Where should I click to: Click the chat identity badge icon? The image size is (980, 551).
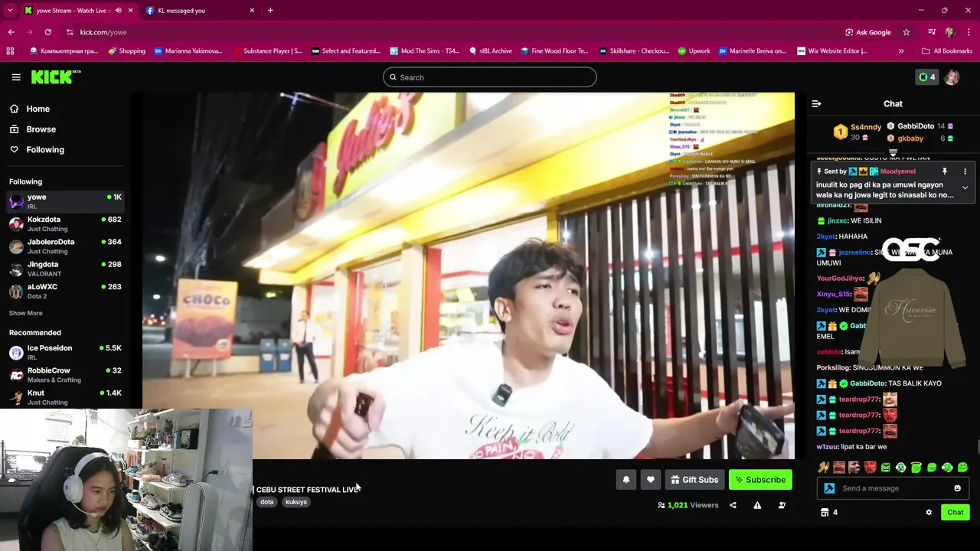829,488
